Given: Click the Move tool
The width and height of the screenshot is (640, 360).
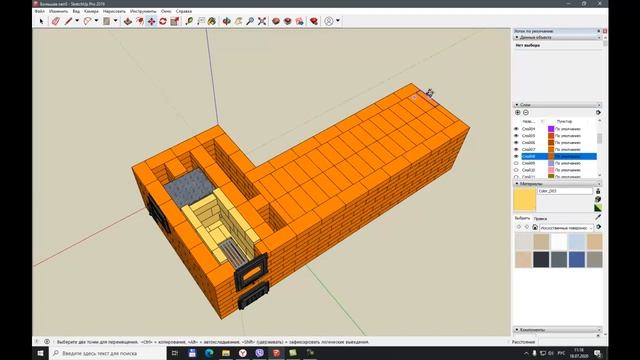Looking at the screenshot, I should click(x=151, y=21).
